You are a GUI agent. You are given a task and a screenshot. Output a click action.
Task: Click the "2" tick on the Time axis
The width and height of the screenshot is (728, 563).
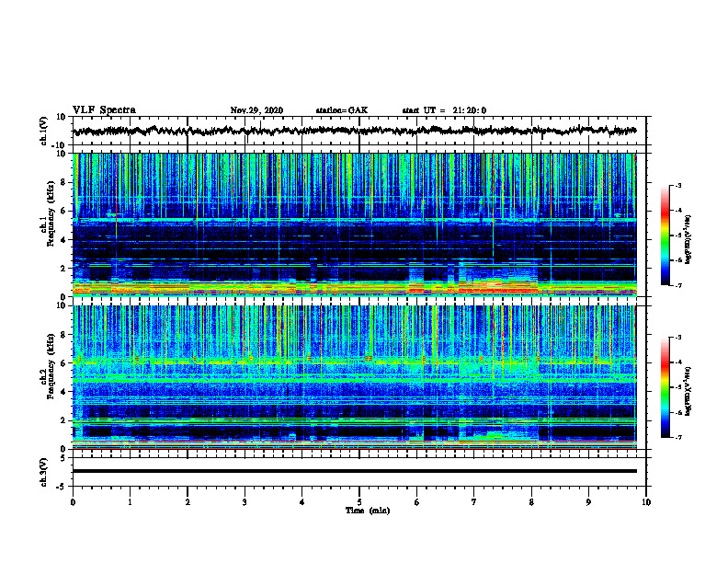[188, 502]
